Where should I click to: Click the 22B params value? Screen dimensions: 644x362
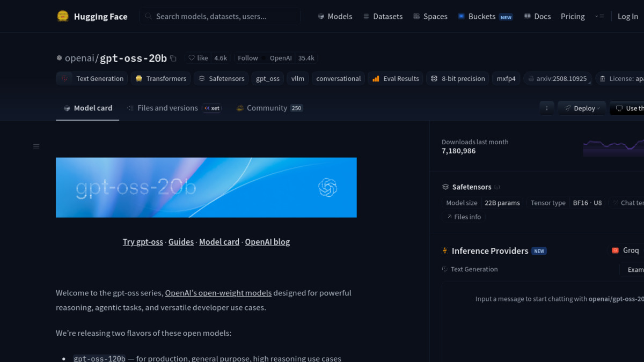[x=502, y=203]
